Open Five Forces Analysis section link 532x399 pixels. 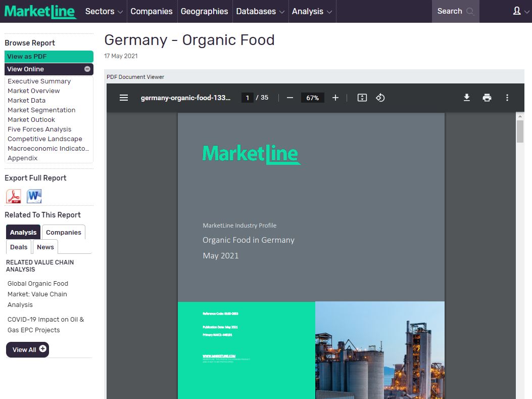[39, 129]
